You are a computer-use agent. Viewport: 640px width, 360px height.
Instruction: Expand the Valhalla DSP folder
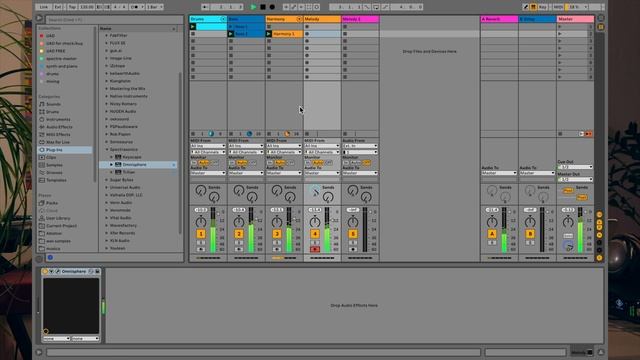point(107,195)
